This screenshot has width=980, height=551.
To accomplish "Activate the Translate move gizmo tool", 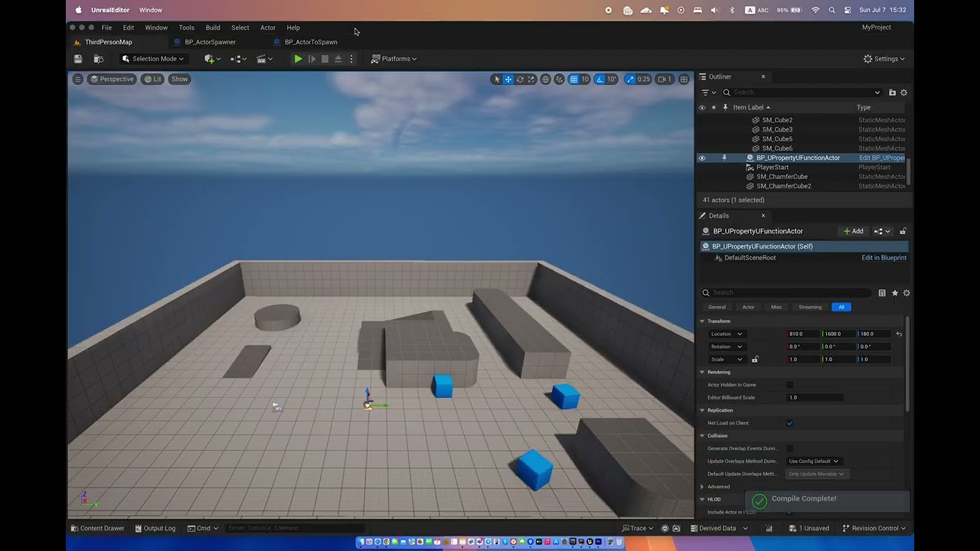I will click(x=508, y=79).
